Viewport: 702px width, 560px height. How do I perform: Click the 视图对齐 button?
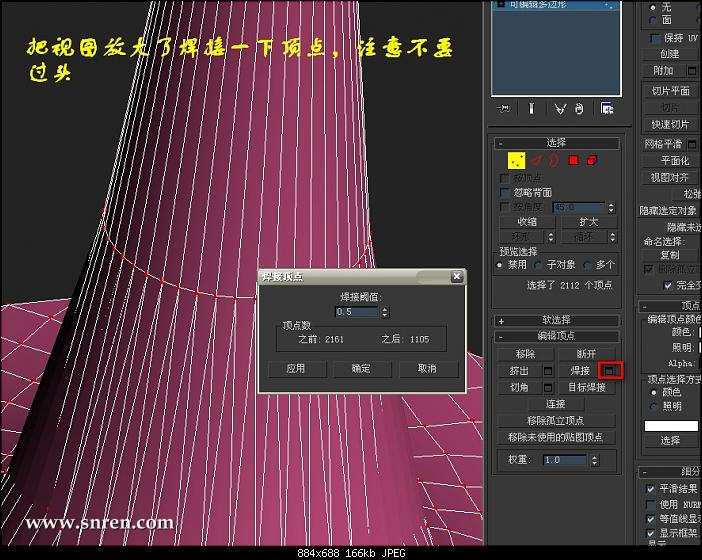(x=670, y=178)
